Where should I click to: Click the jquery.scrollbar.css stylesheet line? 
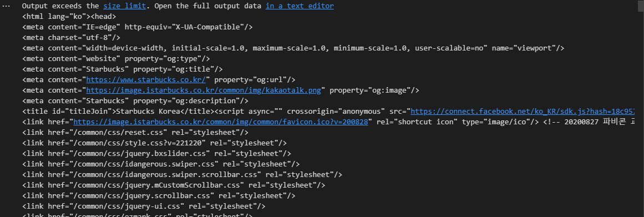pos(159,195)
